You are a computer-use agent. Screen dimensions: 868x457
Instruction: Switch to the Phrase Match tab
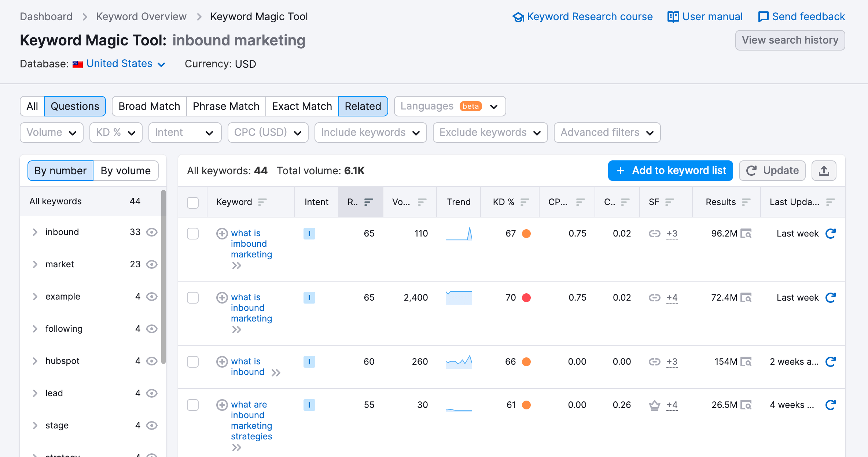pos(226,106)
